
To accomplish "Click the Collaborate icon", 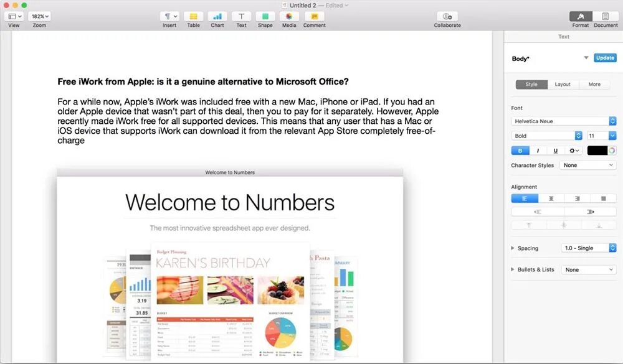I will tap(447, 16).
